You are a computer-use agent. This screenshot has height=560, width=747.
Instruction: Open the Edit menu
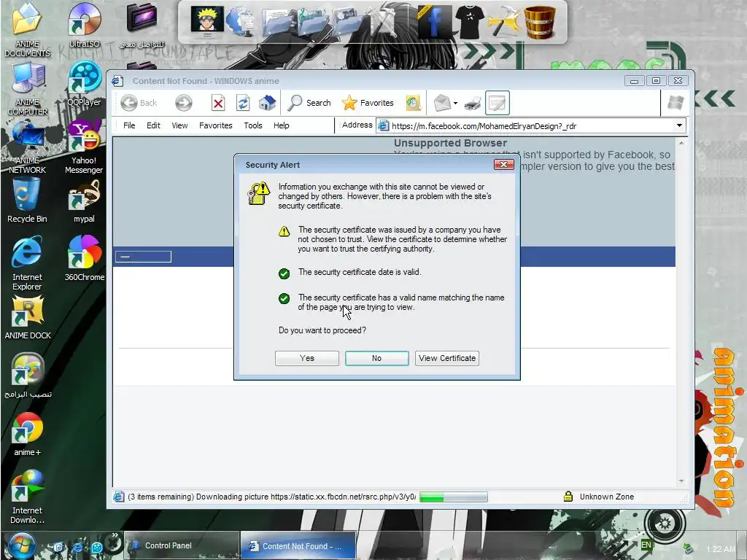(153, 125)
